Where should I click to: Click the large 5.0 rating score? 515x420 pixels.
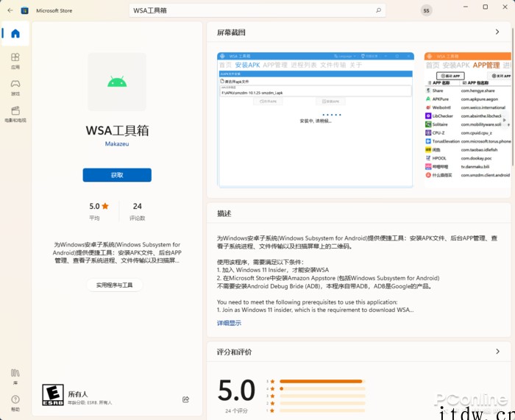pyautogui.click(x=236, y=390)
